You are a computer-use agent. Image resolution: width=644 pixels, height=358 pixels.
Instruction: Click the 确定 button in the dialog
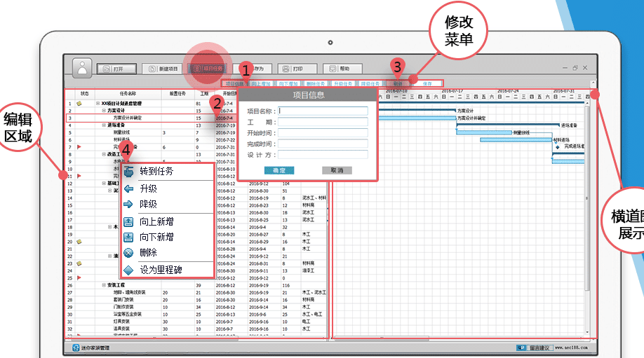[x=279, y=170]
